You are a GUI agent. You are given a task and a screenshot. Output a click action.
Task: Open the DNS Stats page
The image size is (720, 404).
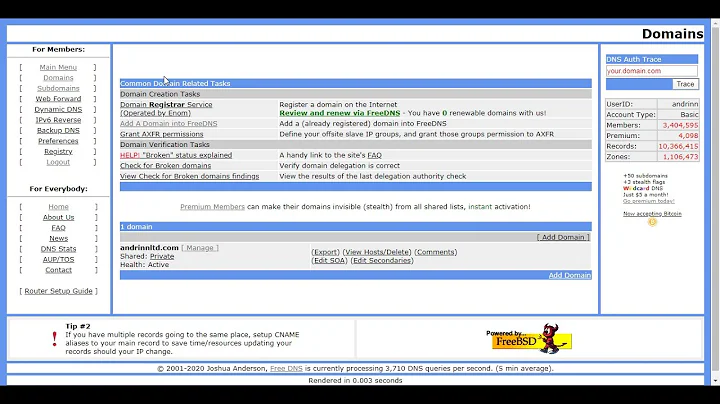(x=58, y=249)
